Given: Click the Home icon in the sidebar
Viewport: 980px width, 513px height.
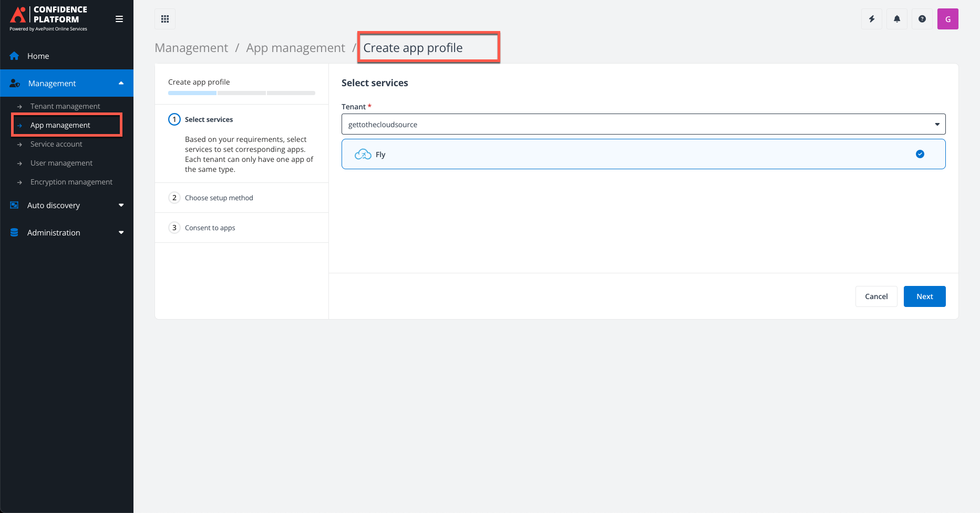Looking at the screenshot, I should coord(14,56).
